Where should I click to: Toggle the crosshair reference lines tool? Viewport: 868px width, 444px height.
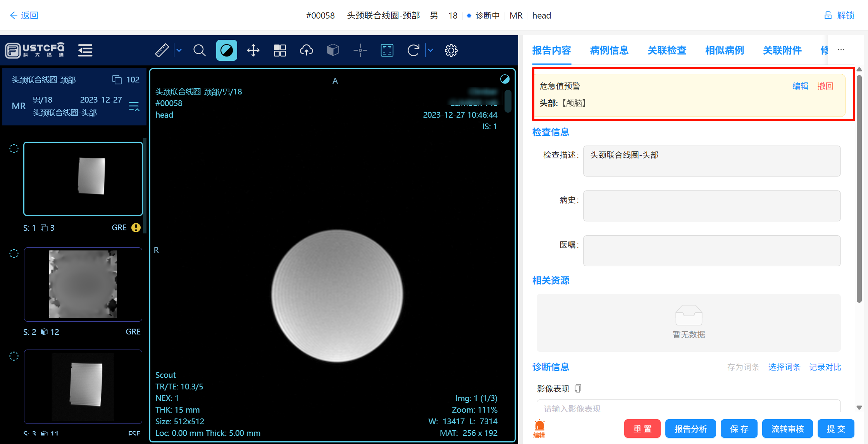click(360, 50)
